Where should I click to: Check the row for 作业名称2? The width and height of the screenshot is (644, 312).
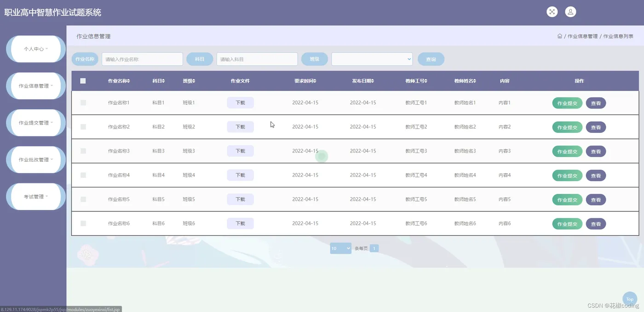point(83,127)
